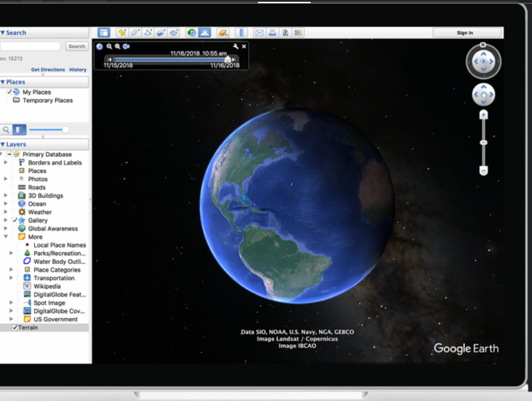Expand the Photos layer
The height and width of the screenshot is (401, 532).
(6, 179)
